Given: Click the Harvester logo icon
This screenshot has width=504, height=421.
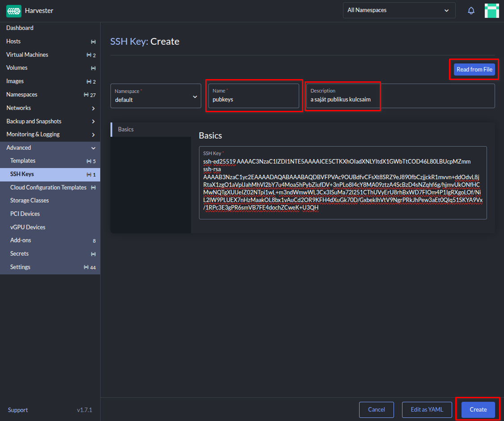Looking at the screenshot, I should tap(13, 10).
